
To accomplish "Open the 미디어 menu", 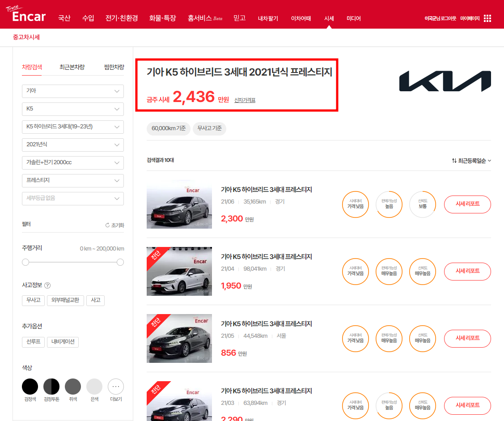I will 354,18.
